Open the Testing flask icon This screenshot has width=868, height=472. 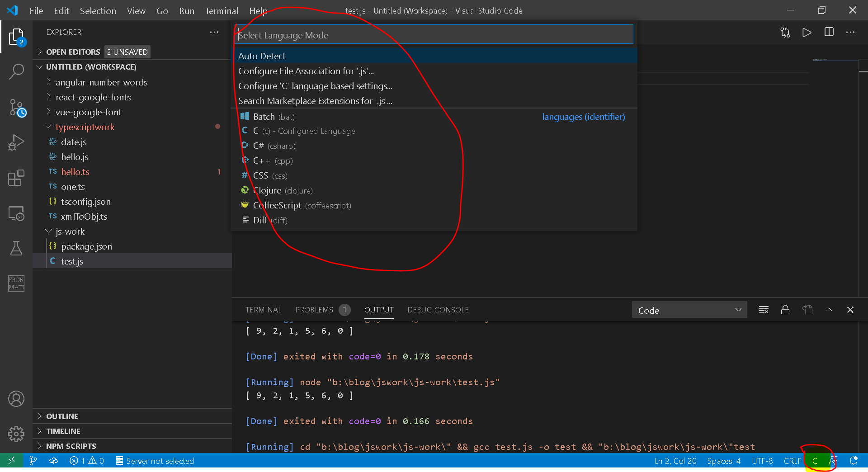point(16,248)
